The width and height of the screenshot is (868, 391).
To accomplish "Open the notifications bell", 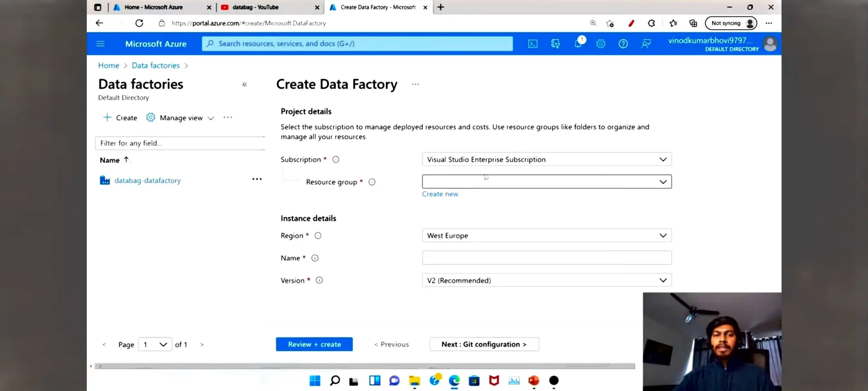I will (x=578, y=43).
